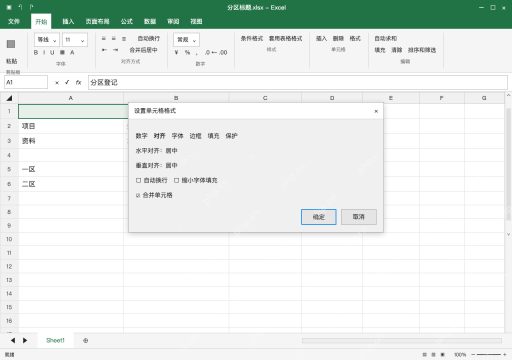Image resolution: width=512 pixels, height=360 pixels.
Task: Toggle Underline formatting (U)
Action: 52,52
